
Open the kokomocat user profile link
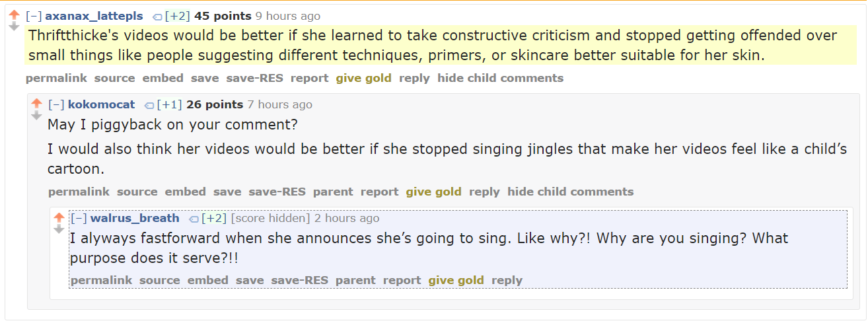pos(101,104)
